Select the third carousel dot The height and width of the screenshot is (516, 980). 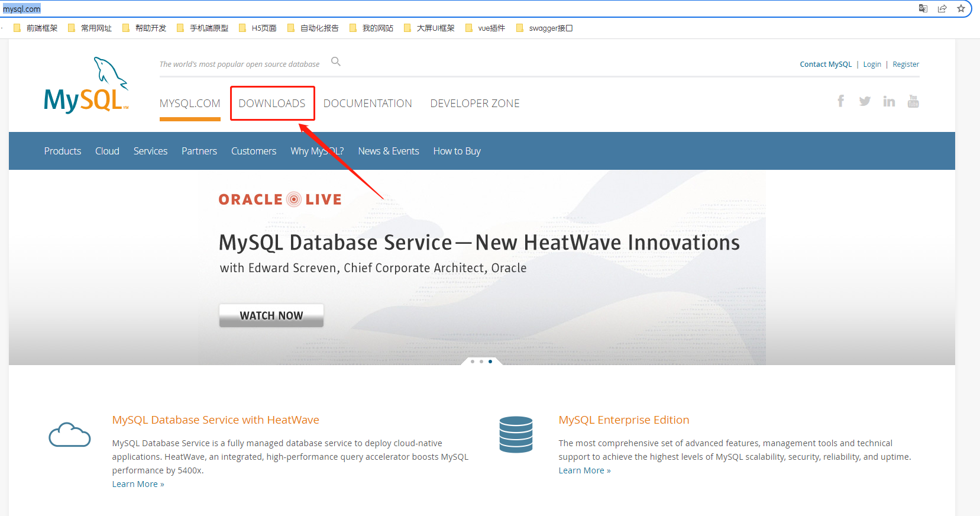490,362
